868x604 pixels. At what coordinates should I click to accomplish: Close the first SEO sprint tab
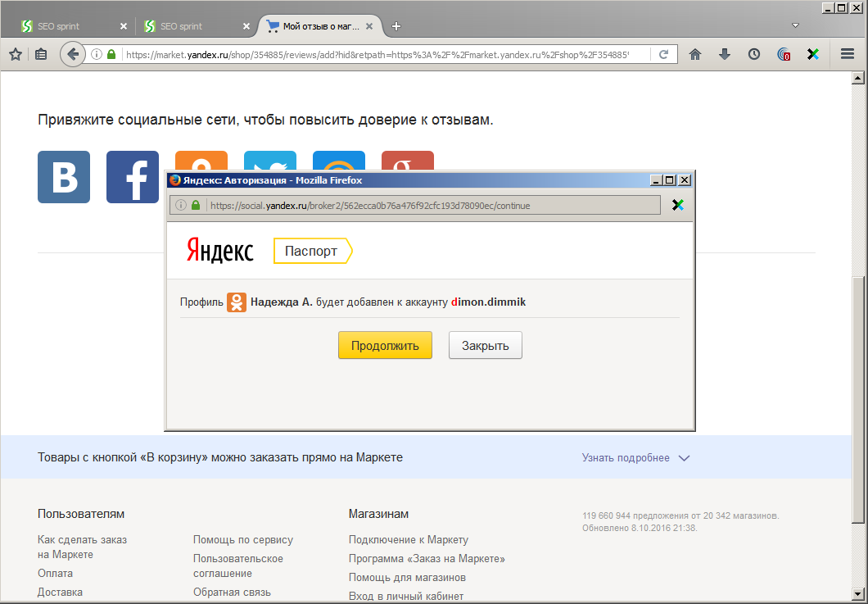tap(124, 26)
